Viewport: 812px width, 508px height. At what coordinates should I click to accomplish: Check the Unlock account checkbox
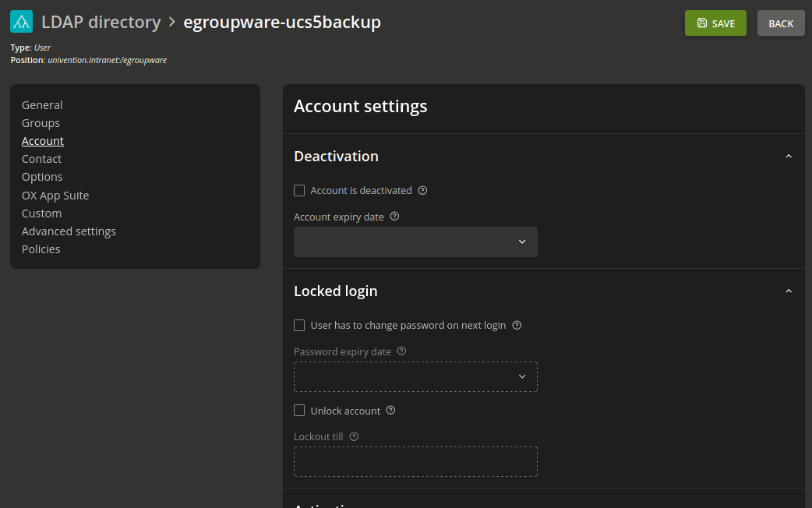(x=299, y=411)
